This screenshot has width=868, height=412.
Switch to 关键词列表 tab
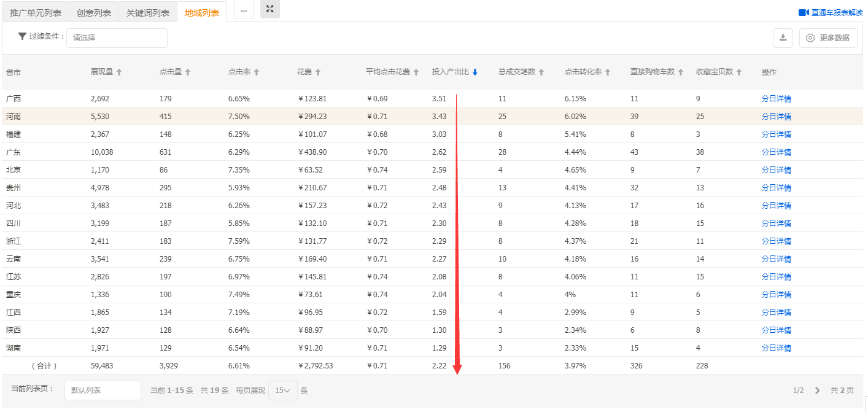[x=148, y=13]
